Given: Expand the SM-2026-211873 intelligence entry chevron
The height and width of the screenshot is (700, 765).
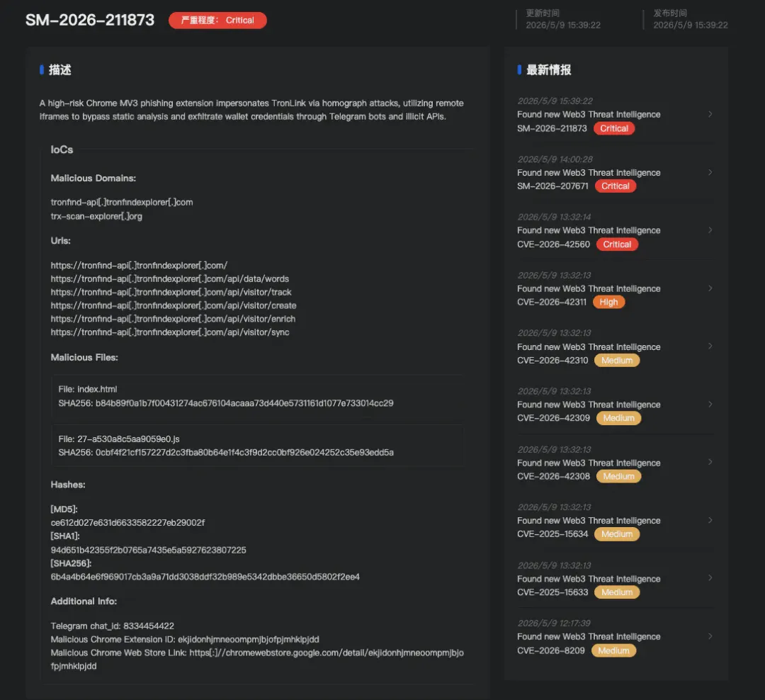Looking at the screenshot, I should (710, 114).
